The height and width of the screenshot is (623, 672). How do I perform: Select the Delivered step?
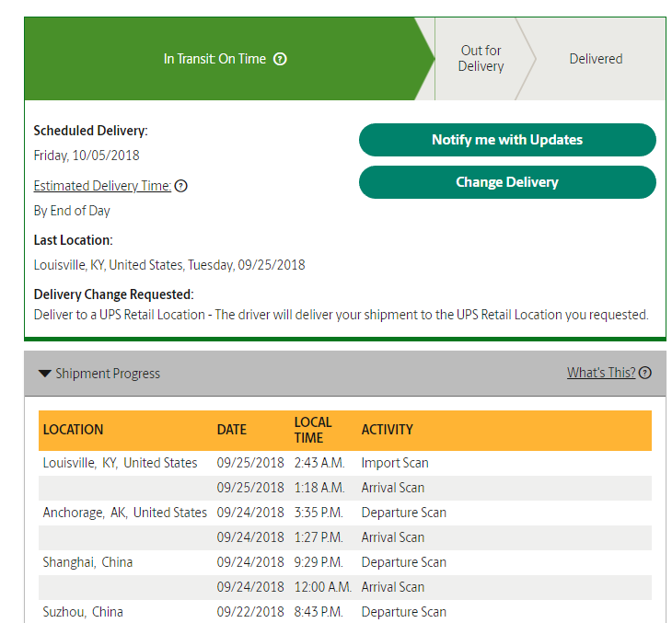(596, 59)
